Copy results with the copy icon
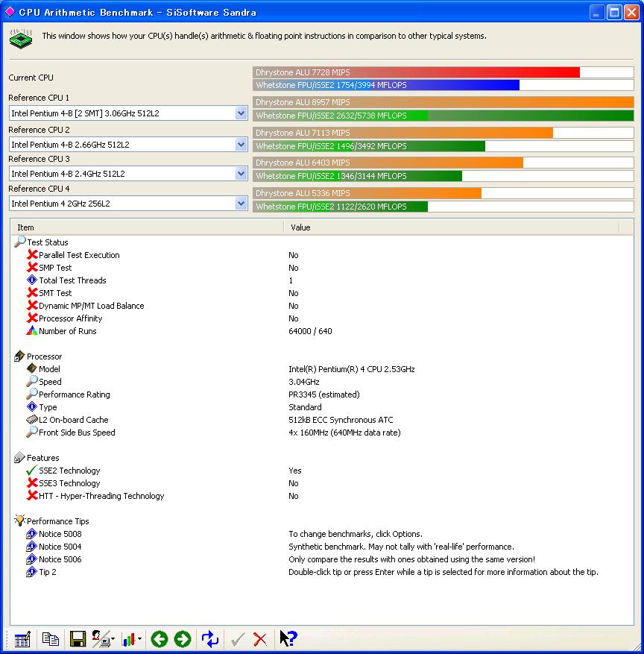This screenshot has width=644, height=654. pyautogui.click(x=51, y=638)
